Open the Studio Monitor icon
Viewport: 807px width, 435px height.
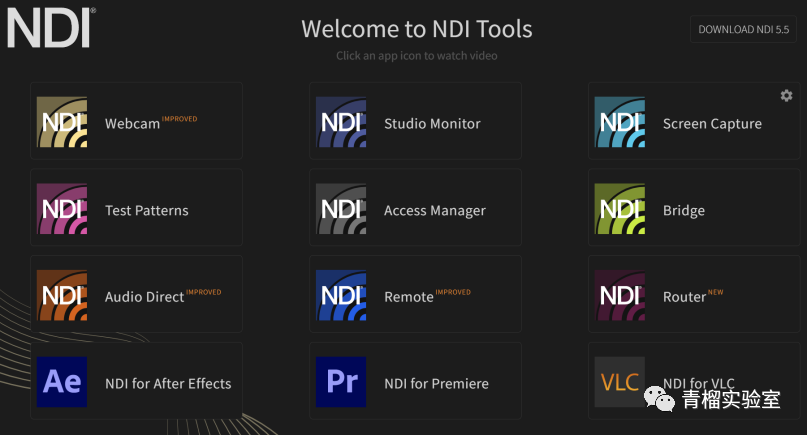click(x=341, y=123)
